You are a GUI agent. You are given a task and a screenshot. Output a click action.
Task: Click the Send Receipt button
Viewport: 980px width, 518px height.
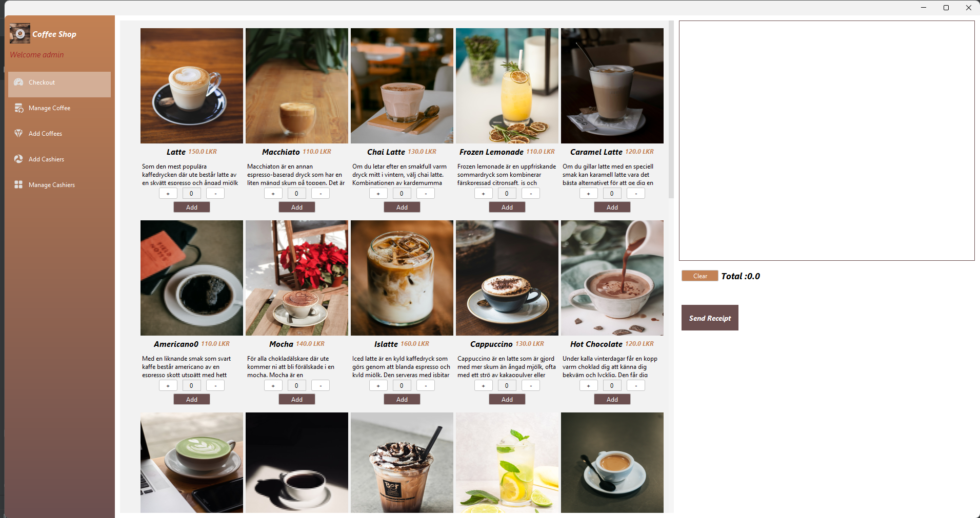[710, 318]
